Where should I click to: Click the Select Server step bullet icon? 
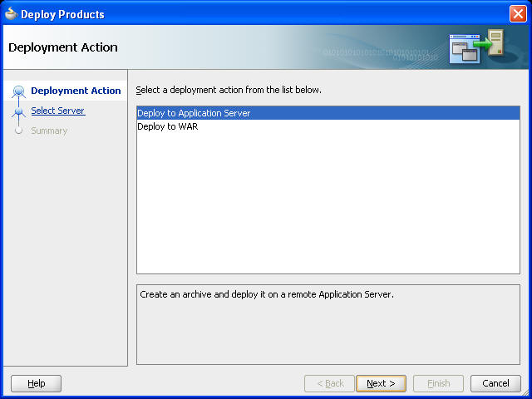point(18,111)
